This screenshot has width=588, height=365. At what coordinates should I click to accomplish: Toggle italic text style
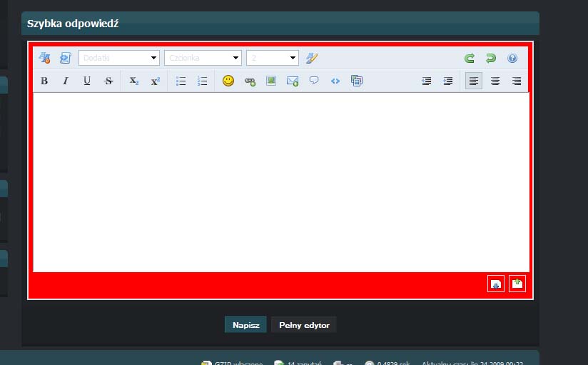(66, 81)
